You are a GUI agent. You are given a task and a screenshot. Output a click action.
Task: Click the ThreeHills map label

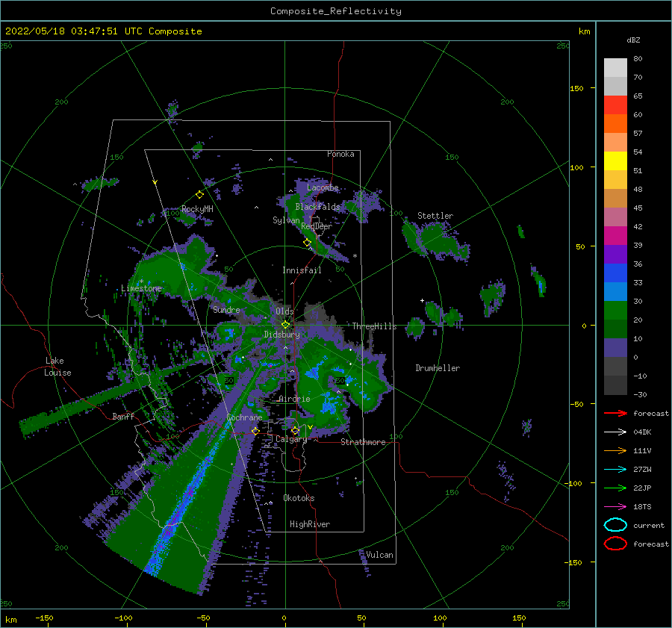click(x=374, y=326)
